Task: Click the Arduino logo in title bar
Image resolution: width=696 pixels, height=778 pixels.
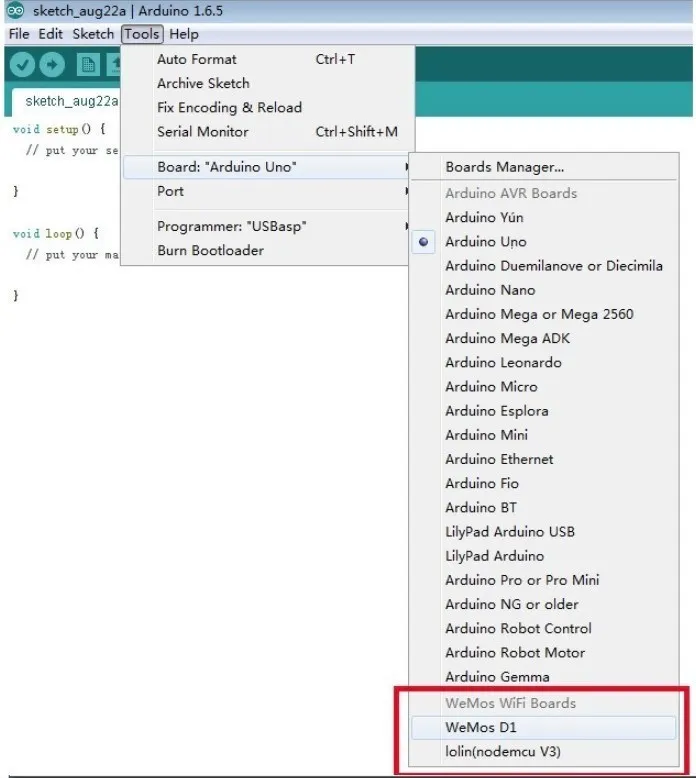Action: (x=15, y=10)
